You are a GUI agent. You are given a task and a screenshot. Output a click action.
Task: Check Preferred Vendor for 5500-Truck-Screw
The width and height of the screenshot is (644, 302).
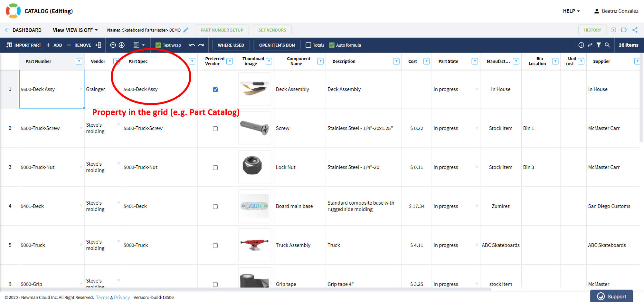[x=215, y=128]
